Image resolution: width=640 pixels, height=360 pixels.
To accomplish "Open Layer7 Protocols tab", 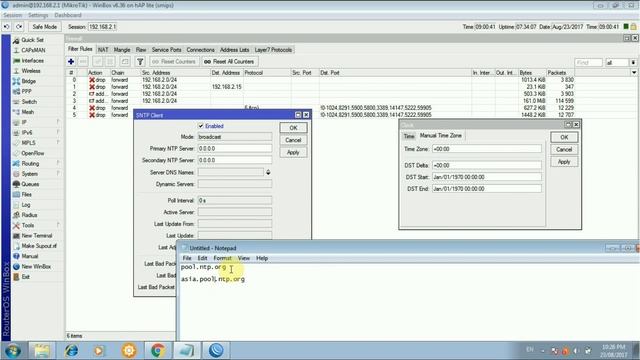I will tap(273, 50).
